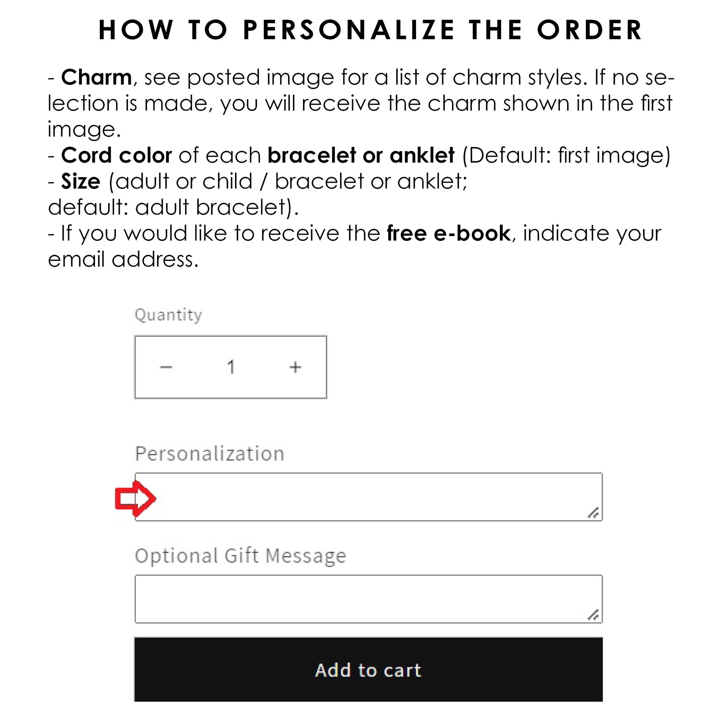728x728 pixels.
Task: Select the bold word Charm
Action: tap(97, 77)
